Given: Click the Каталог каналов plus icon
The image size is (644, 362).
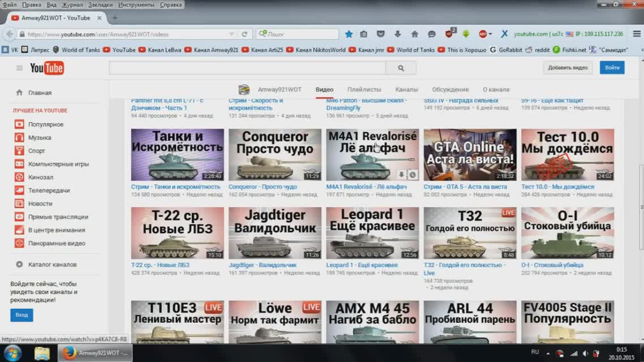Looking at the screenshot, I should click(x=19, y=264).
